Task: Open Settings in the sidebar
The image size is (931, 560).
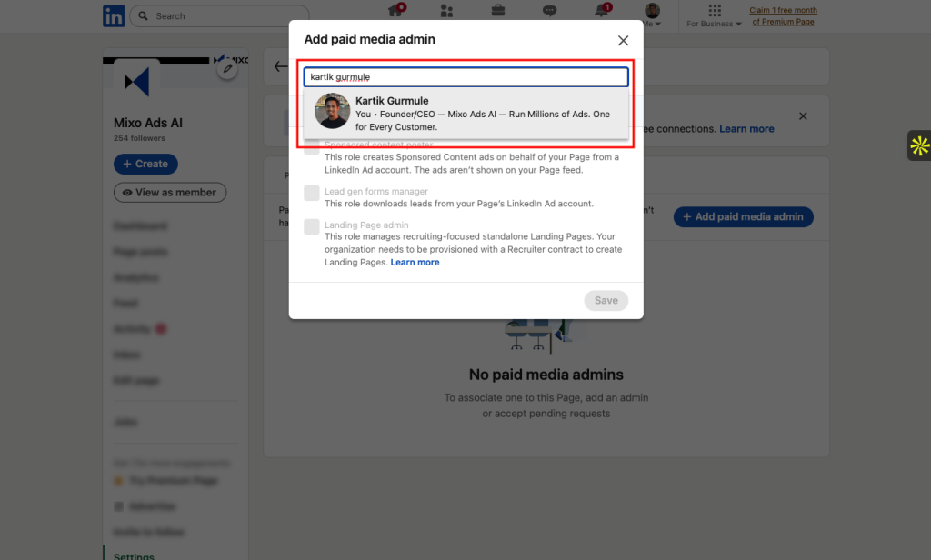Action: click(x=135, y=555)
